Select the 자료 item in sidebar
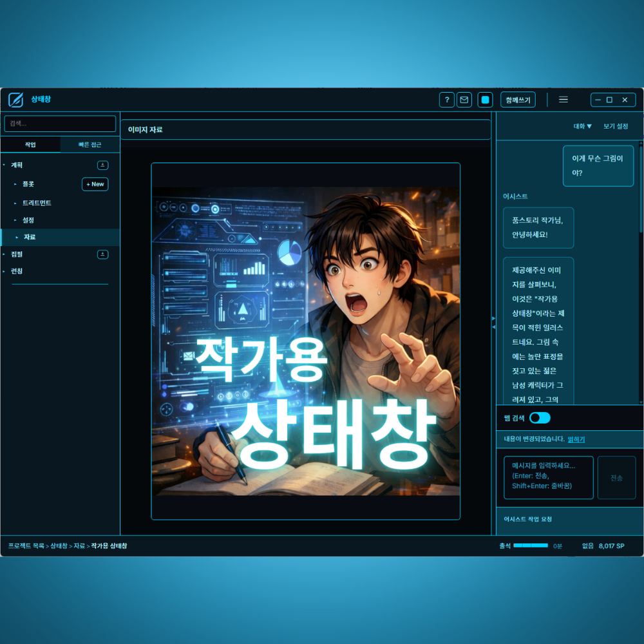The image size is (644, 644). pos(28,237)
